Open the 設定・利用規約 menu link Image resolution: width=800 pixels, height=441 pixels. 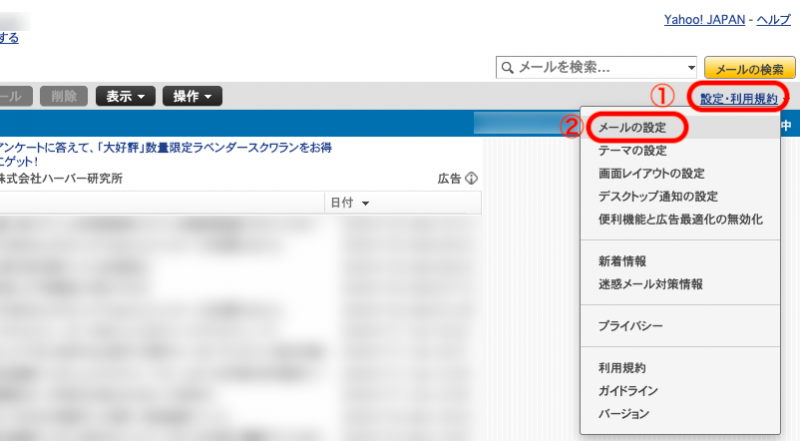pos(739,99)
